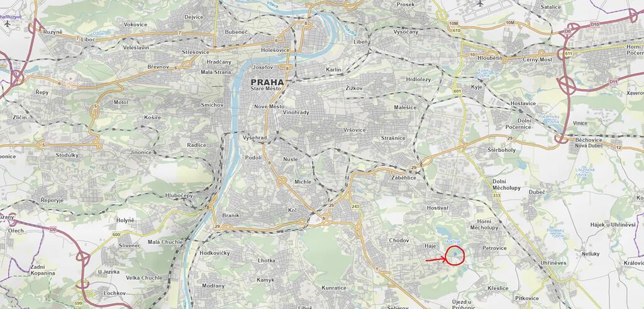Click the Praha-Ruzyně airport plane icon
Screen dimensions: 644x309
click(7, 23)
